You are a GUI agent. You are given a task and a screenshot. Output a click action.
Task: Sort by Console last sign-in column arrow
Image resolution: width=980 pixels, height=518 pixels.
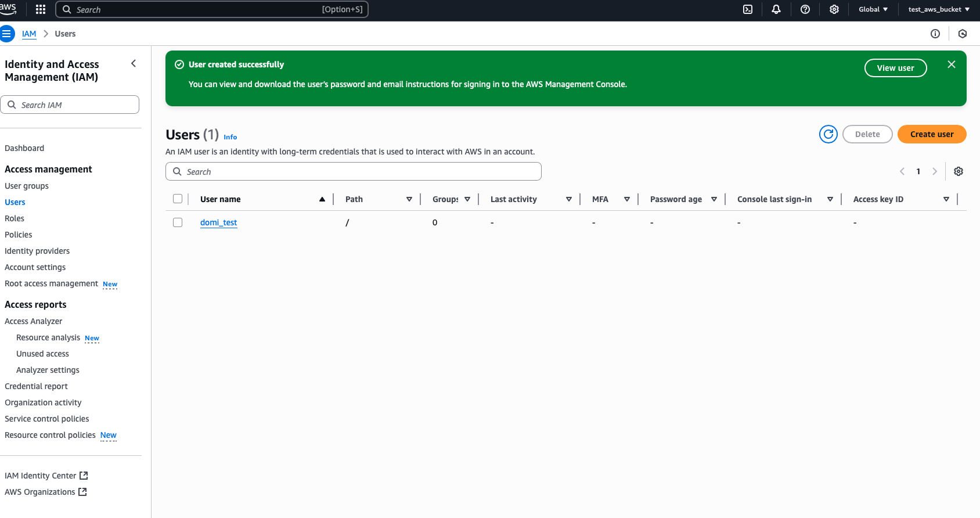point(830,199)
